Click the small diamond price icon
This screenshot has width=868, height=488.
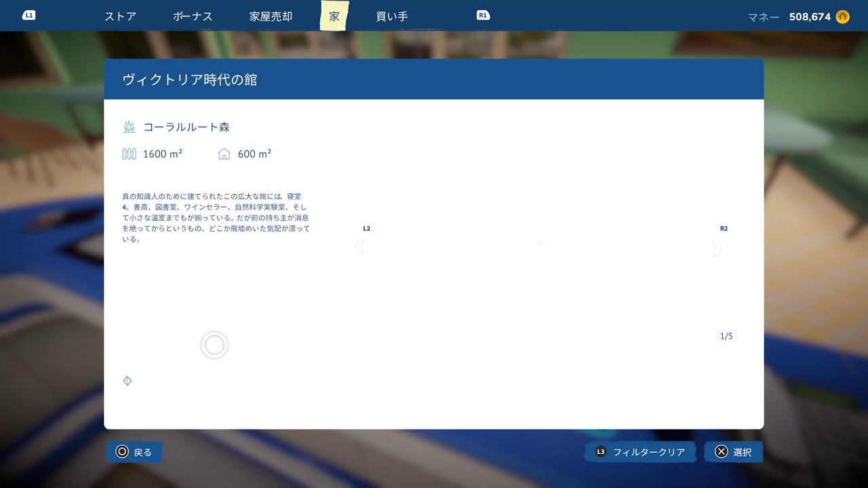[127, 381]
